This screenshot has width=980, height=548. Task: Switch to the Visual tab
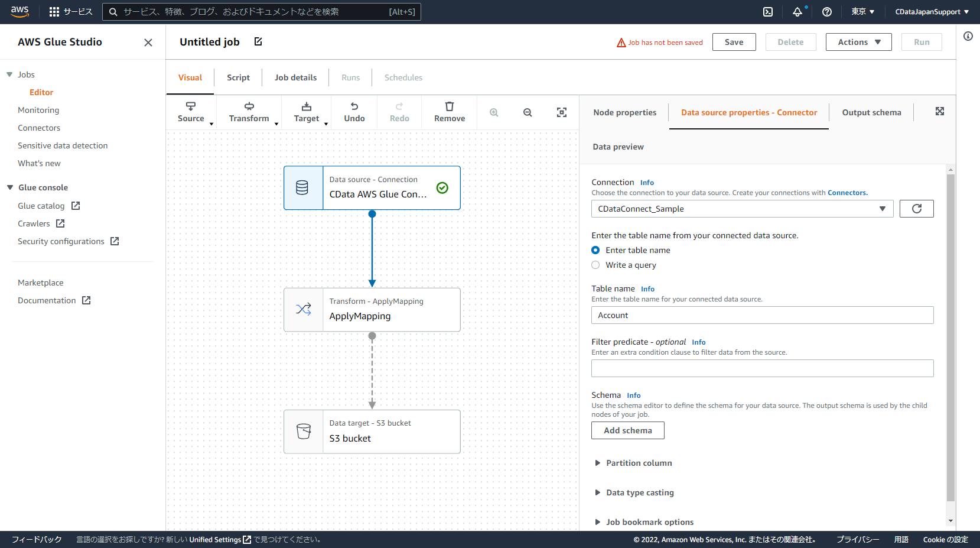pos(190,77)
